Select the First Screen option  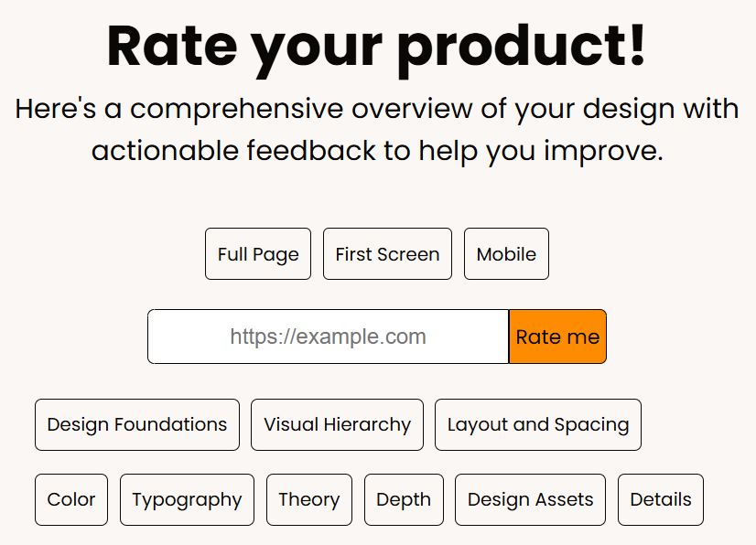(x=387, y=254)
